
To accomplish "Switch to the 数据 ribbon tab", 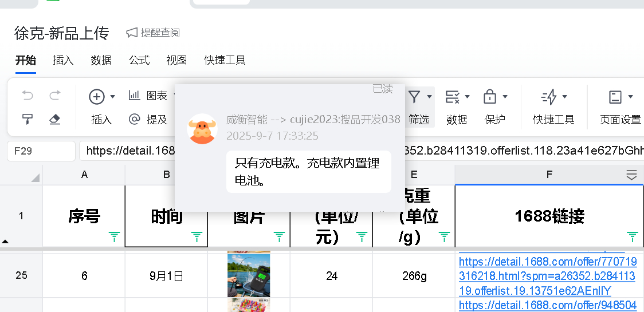I will click(101, 60).
